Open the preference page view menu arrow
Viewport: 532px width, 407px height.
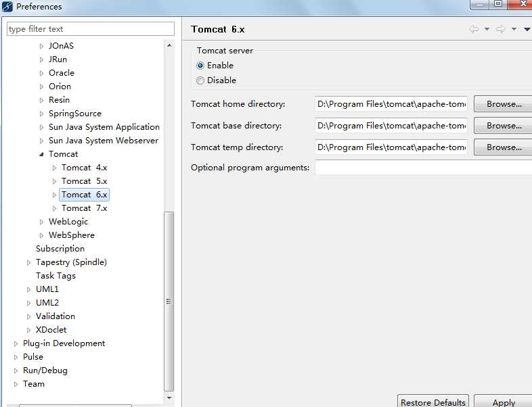coord(527,29)
